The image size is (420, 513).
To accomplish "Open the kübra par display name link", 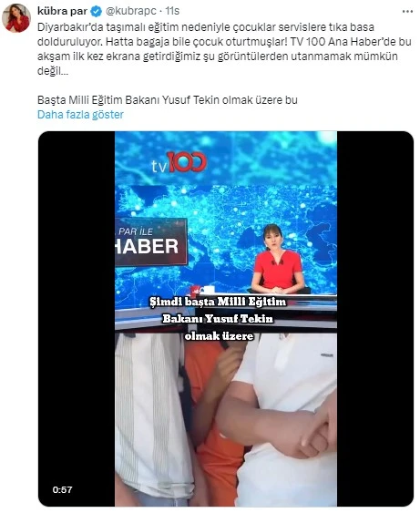I will tap(62, 11).
